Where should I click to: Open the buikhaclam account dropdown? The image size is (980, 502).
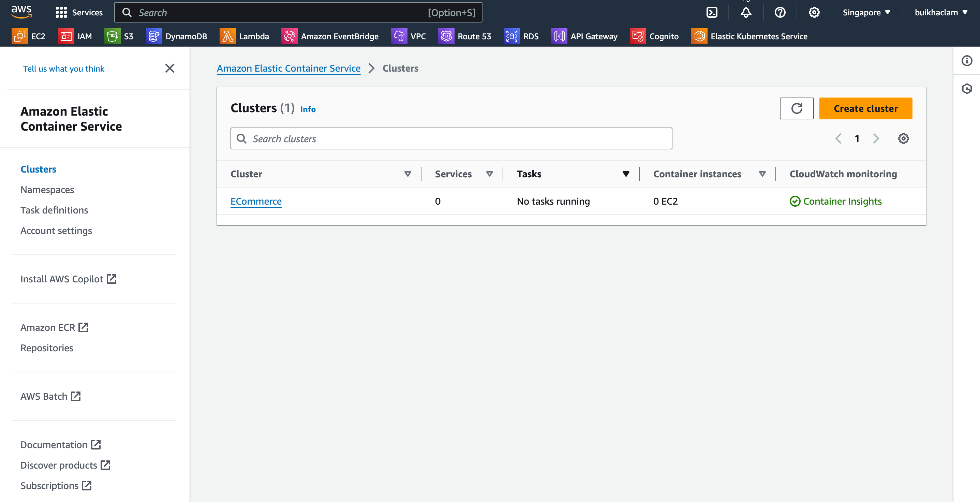click(x=941, y=13)
